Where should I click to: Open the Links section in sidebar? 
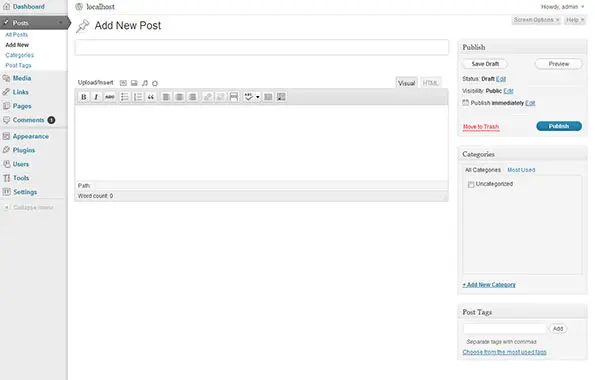coord(20,92)
